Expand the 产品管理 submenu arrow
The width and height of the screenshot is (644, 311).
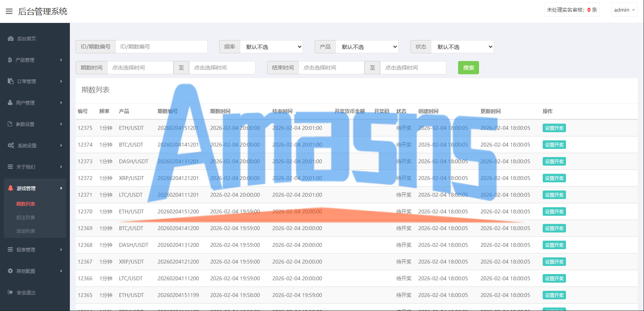click(61, 60)
